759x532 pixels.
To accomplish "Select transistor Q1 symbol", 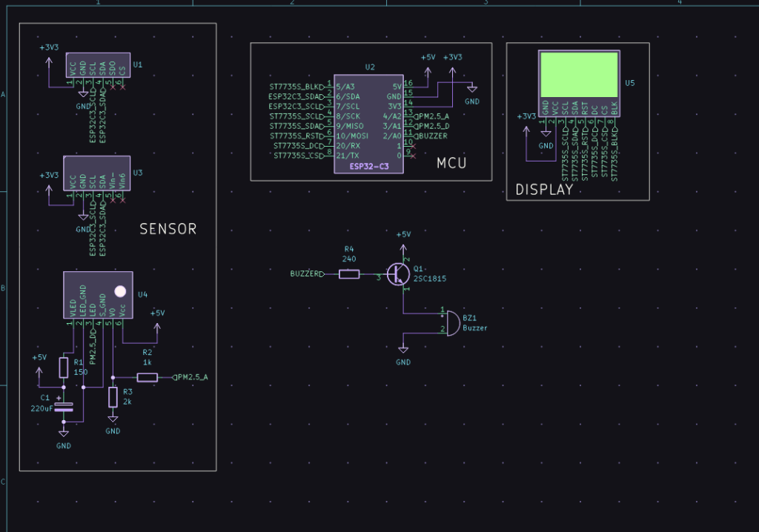I will coord(398,274).
